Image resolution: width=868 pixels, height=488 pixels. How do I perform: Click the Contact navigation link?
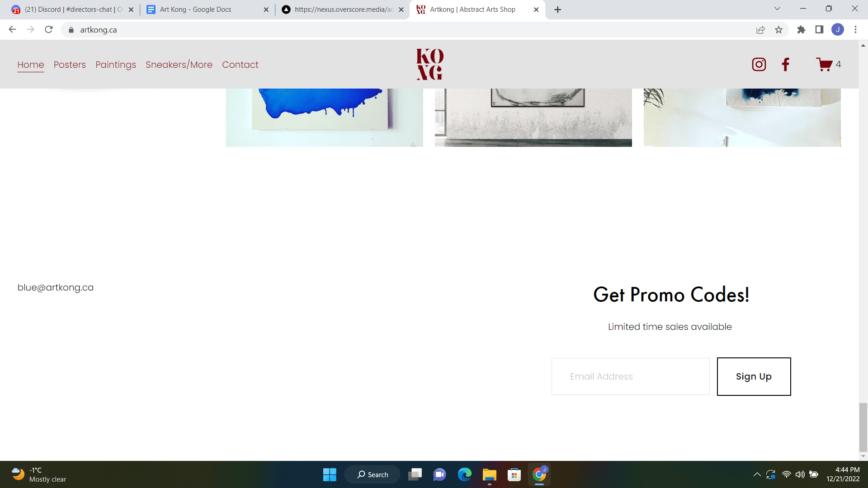(240, 64)
